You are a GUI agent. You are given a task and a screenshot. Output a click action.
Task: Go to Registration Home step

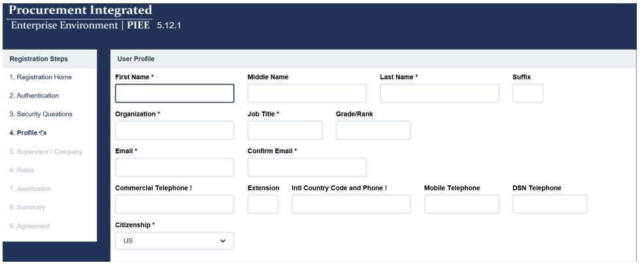(x=41, y=77)
